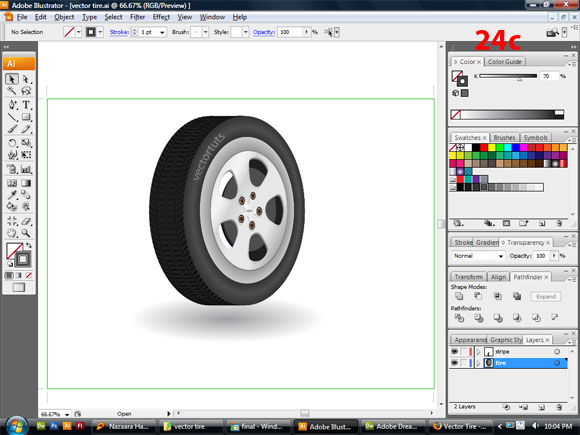Click swap fill and stroke arrows
This screenshot has width=580, height=435.
point(29,245)
